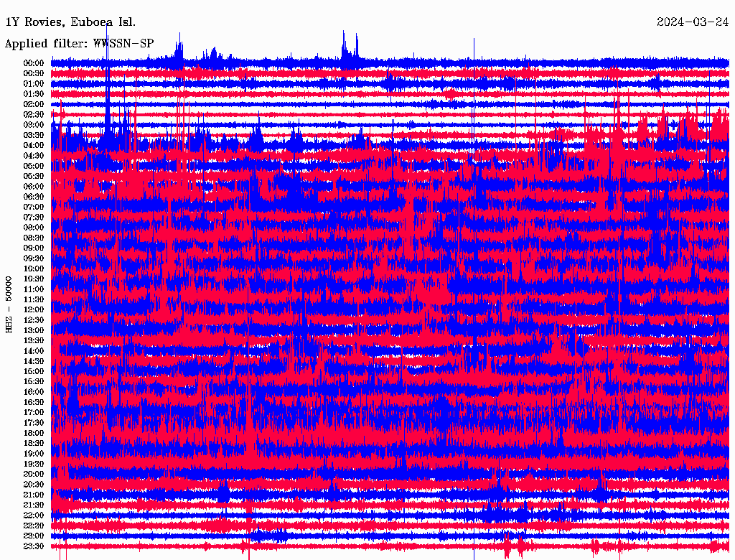Select the 16:30 time label

pyautogui.click(x=34, y=403)
